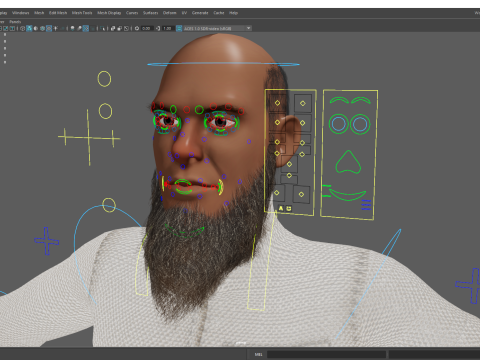Select the bottom-right diamond handle in slider panel
The image size is (480, 360).
(x=301, y=194)
